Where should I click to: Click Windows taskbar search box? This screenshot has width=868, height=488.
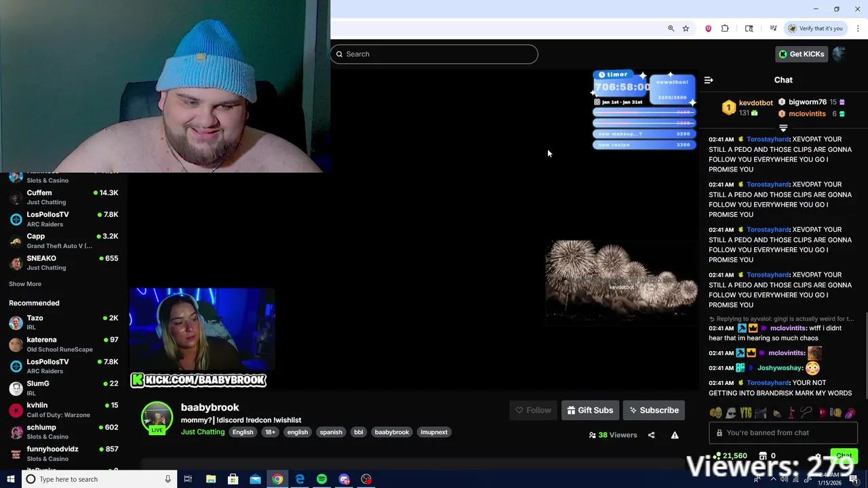99,479
